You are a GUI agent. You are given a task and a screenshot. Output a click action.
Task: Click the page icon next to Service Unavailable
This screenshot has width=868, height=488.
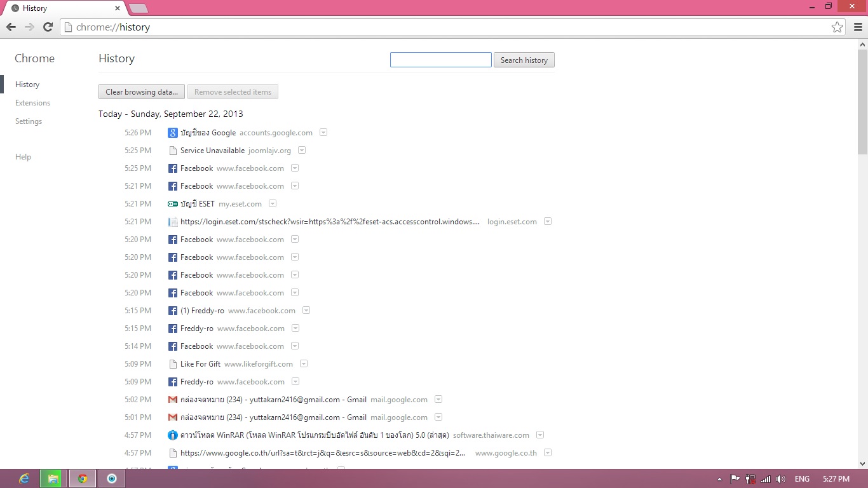pos(172,151)
